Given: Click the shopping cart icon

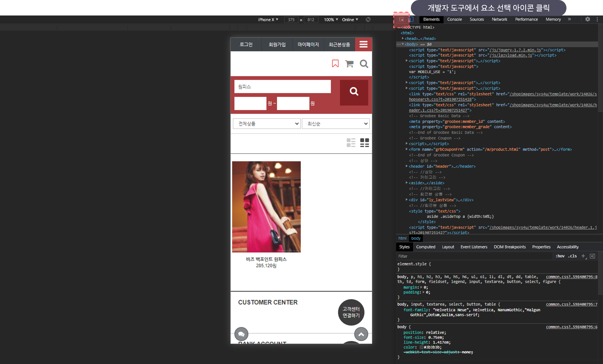Looking at the screenshot, I should pyautogui.click(x=350, y=64).
